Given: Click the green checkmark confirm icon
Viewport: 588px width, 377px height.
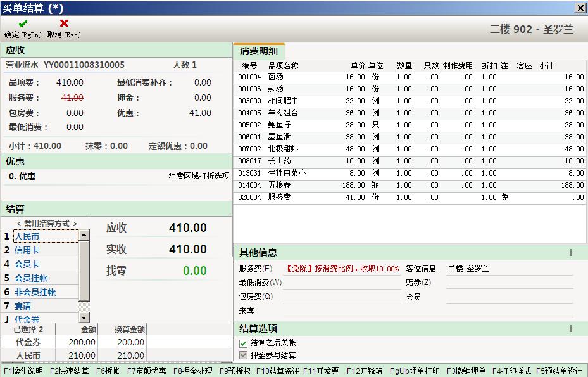Looking at the screenshot, I should (23, 23).
